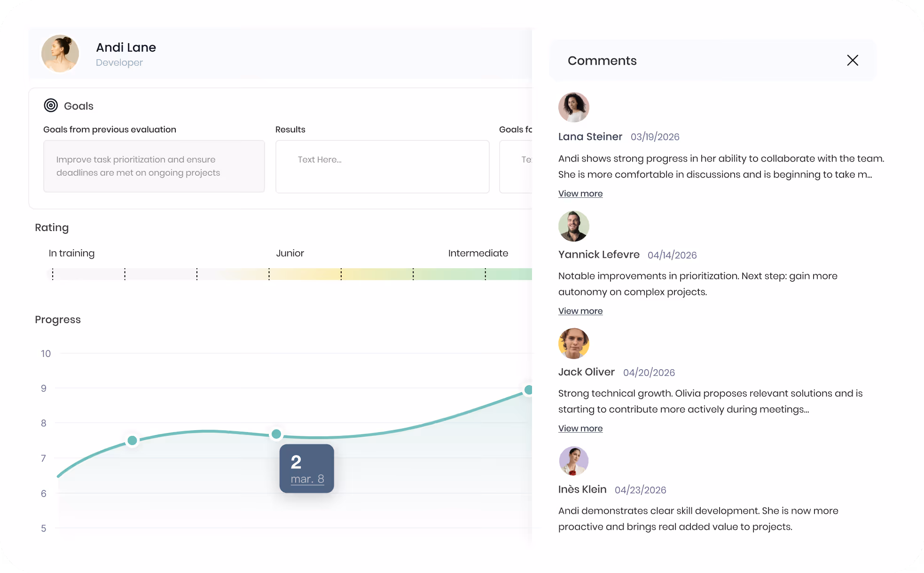Expand Jack Oliver's comment with View more
This screenshot has height=573, width=924.
tap(580, 428)
